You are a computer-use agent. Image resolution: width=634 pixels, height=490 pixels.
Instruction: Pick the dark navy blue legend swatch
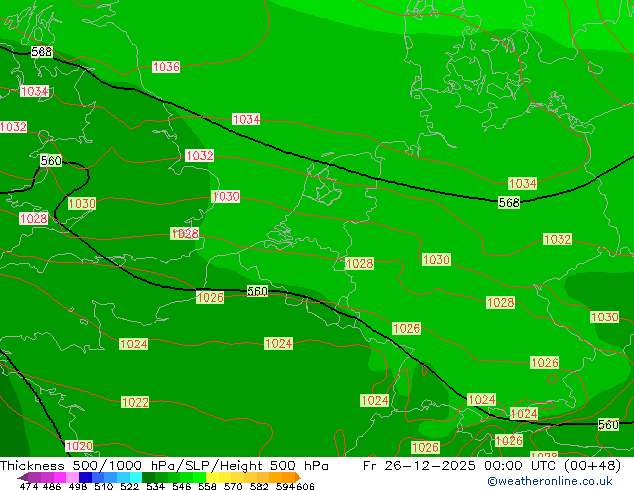tap(85, 477)
